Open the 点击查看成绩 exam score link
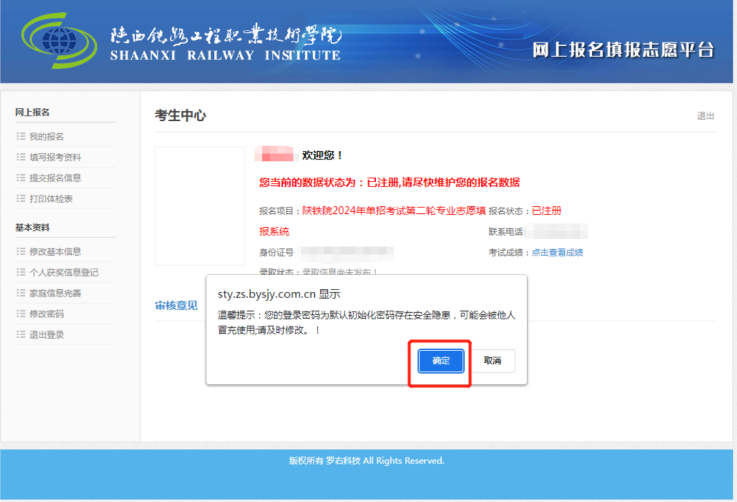737x502 pixels. click(x=557, y=252)
